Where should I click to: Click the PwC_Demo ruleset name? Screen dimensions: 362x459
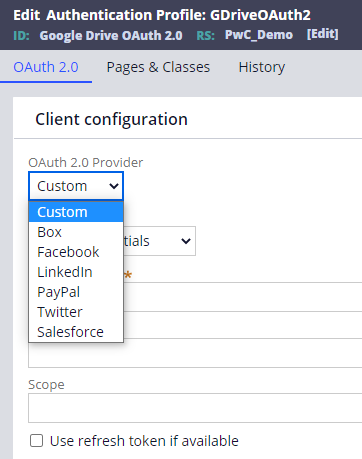[259, 35]
